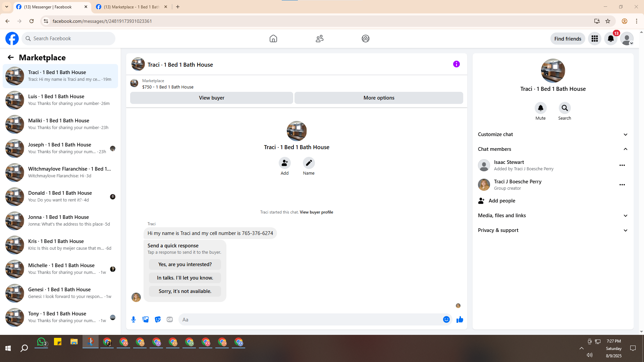The width and height of the screenshot is (644, 362).
Task: Mute this chat with the bell icon
Action: (540, 108)
